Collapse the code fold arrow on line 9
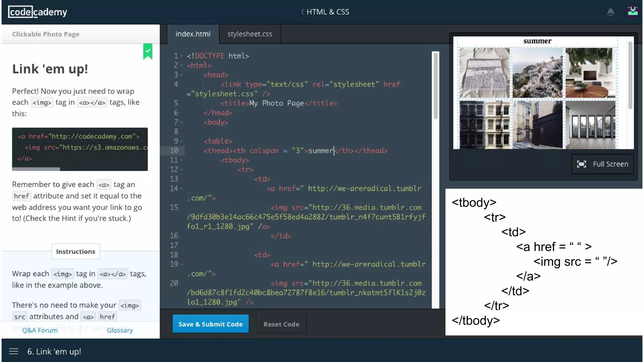Image resolution: width=644 pixels, height=362 pixels. [182, 141]
